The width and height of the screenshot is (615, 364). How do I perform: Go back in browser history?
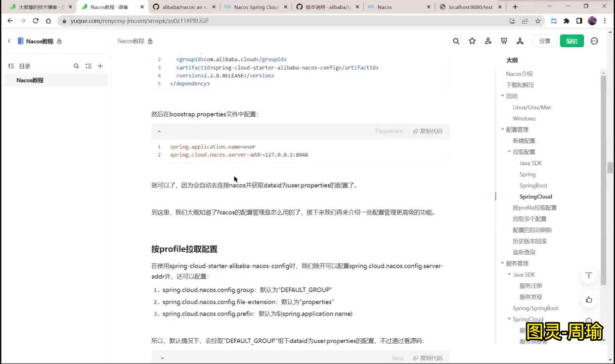[x=10, y=21]
